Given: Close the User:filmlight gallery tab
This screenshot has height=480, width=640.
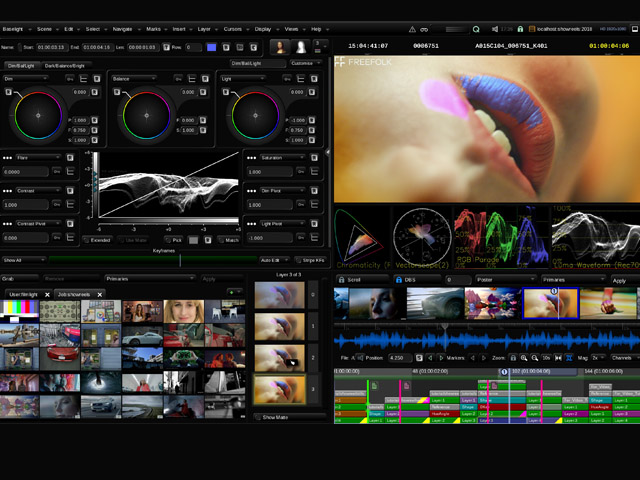Looking at the screenshot, I should point(47,294).
